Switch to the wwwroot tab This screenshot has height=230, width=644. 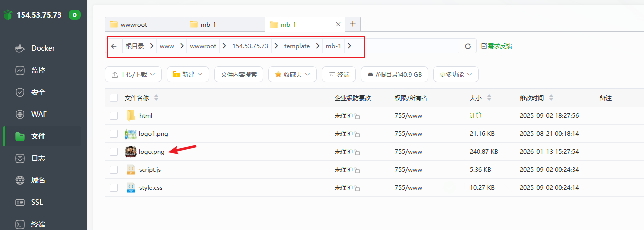click(x=145, y=24)
